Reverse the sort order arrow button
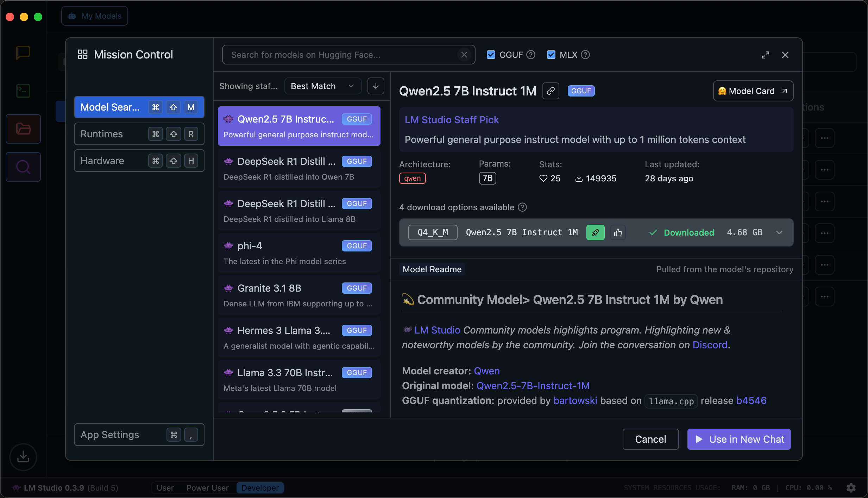This screenshot has width=868, height=498. (x=376, y=86)
